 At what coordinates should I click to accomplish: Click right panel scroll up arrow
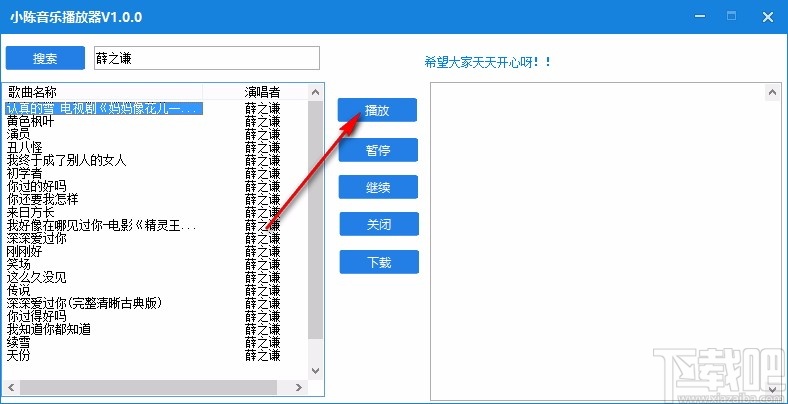tap(772, 92)
